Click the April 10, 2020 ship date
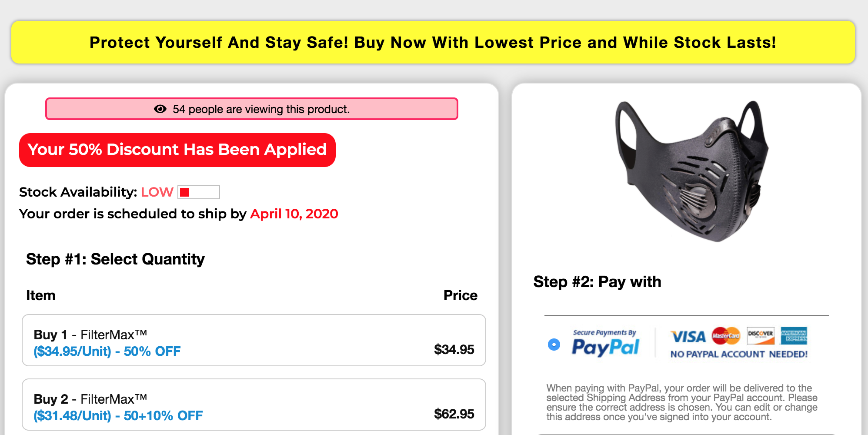Viewport: 868px width, 435px height. coord(294,214)
